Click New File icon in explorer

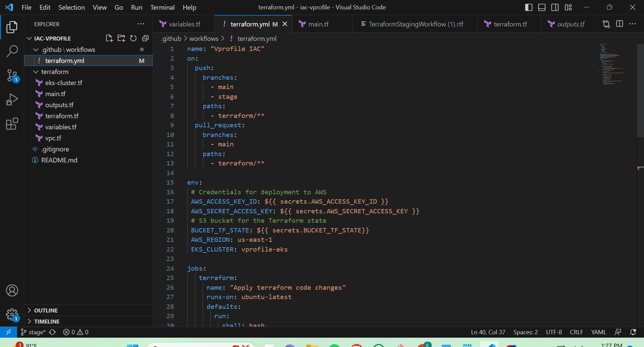(x=109, y=38)
